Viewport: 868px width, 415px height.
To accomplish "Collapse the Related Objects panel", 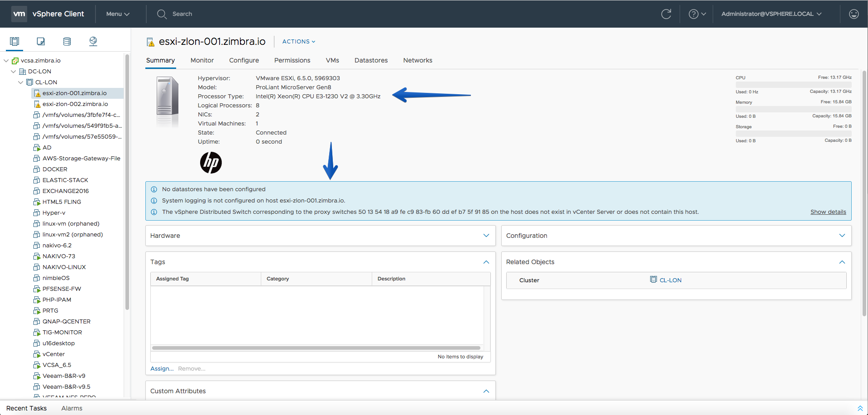I will click(842, 262).
